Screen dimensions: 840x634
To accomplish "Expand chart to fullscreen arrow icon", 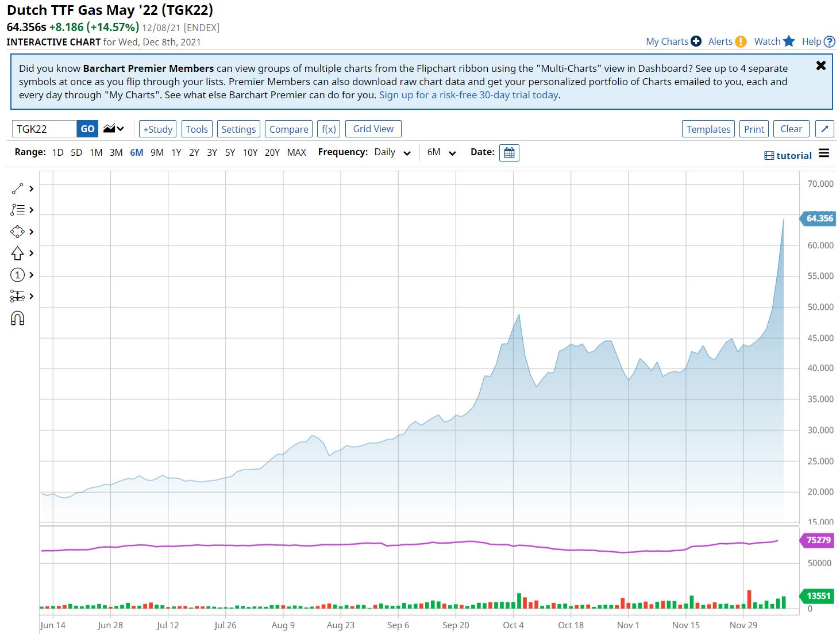I will tap(824, 129).
